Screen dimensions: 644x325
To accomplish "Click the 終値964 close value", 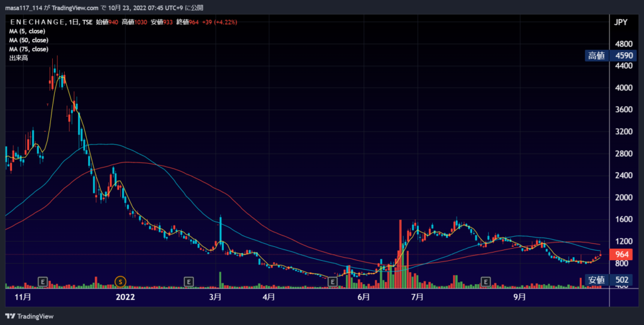I will [x=187, y=22].
